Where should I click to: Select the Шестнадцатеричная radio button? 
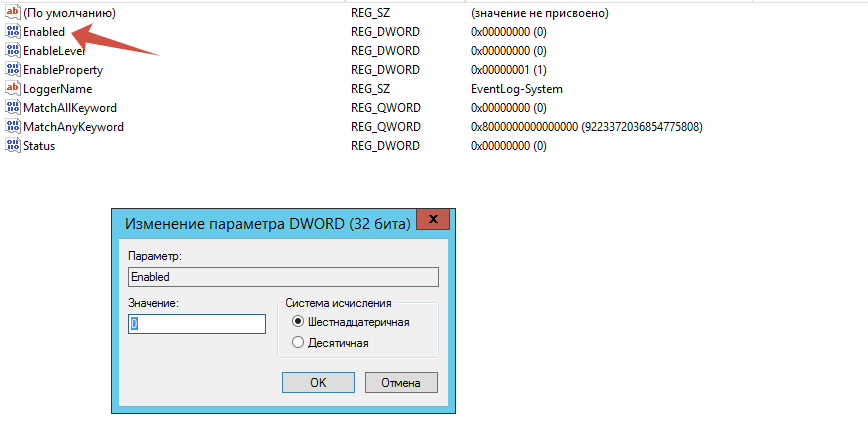tap(298, 322)
